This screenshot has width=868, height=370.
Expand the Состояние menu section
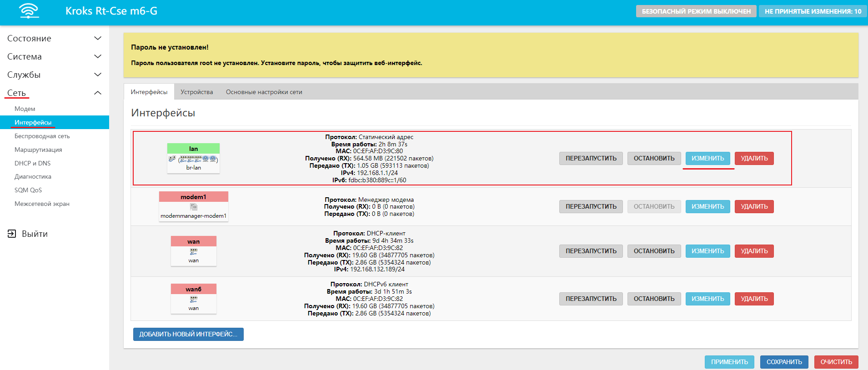(97, 38)
